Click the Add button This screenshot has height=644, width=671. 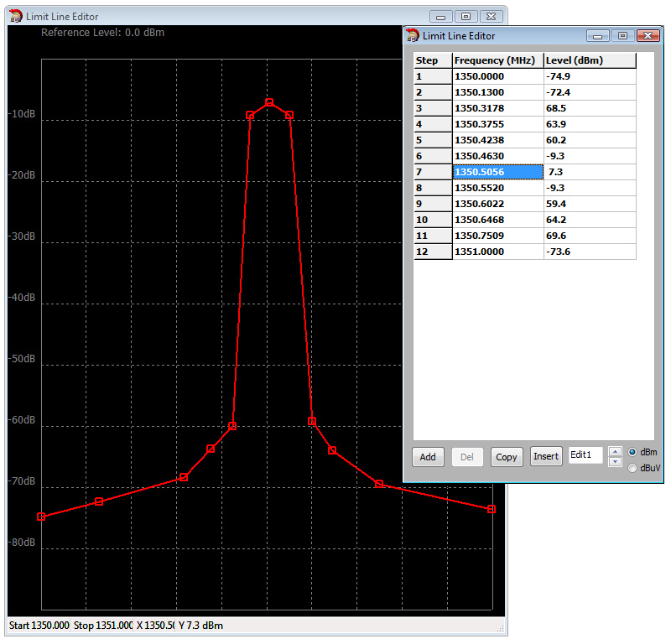428,457
